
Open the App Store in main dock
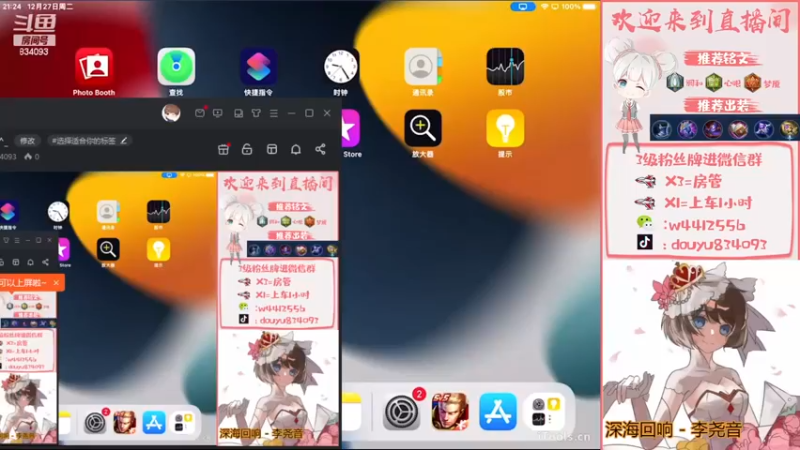tap(498, 411)
